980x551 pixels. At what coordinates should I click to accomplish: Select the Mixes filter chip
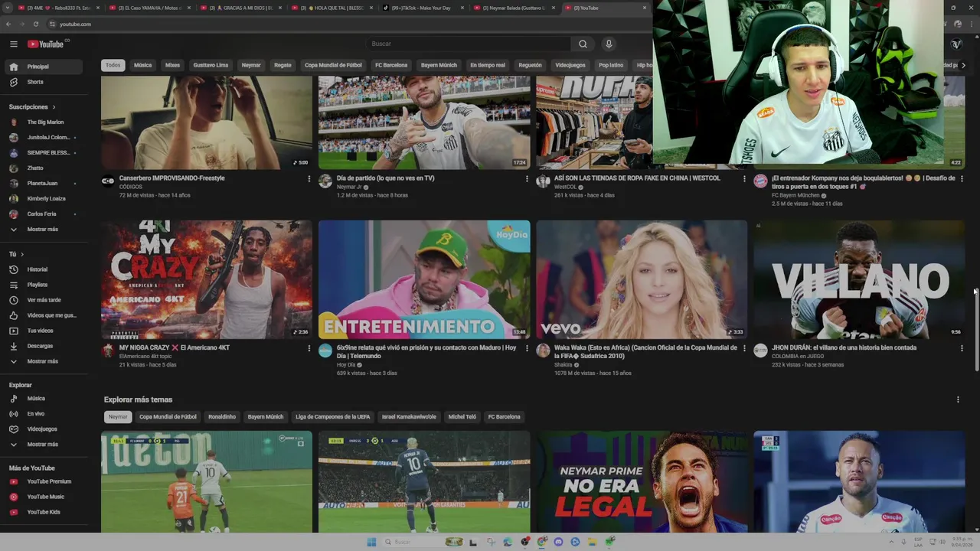[173, 65]
